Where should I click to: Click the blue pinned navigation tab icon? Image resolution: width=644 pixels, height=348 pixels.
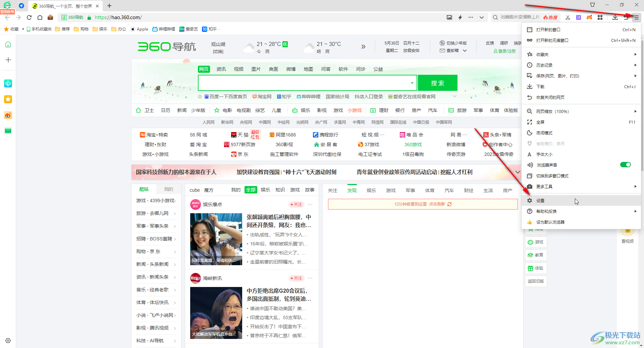coord(21,6)
